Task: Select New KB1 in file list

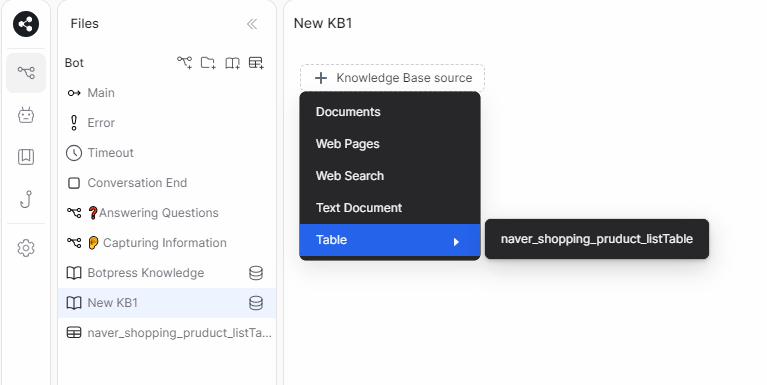Action: tap(167, 303)
